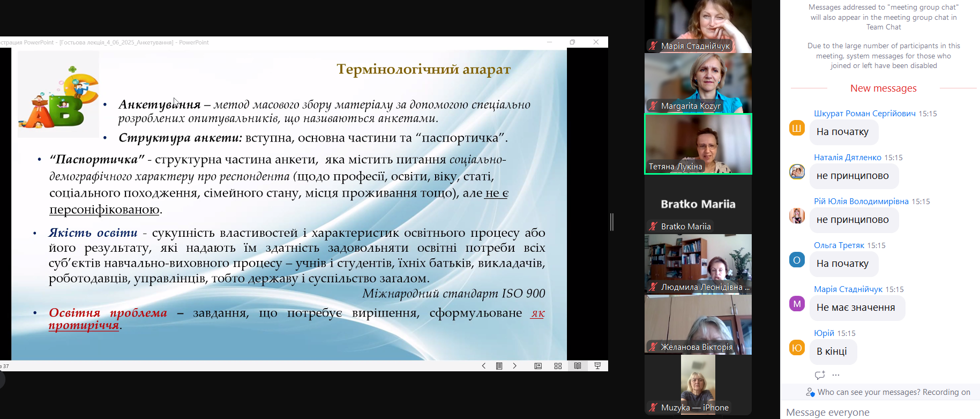Click reply icon under Юрій's message
The height and width of the screenshot is (419, 980).
[819, 375]
